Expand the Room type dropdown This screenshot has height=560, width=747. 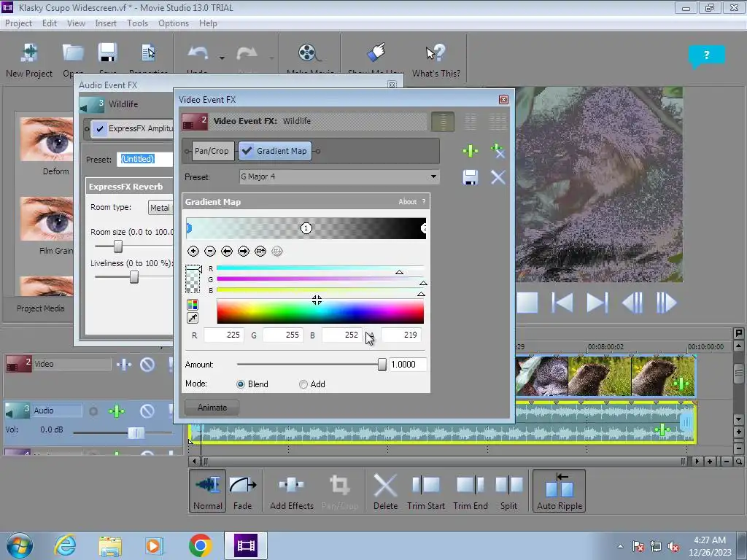(160, 208)
